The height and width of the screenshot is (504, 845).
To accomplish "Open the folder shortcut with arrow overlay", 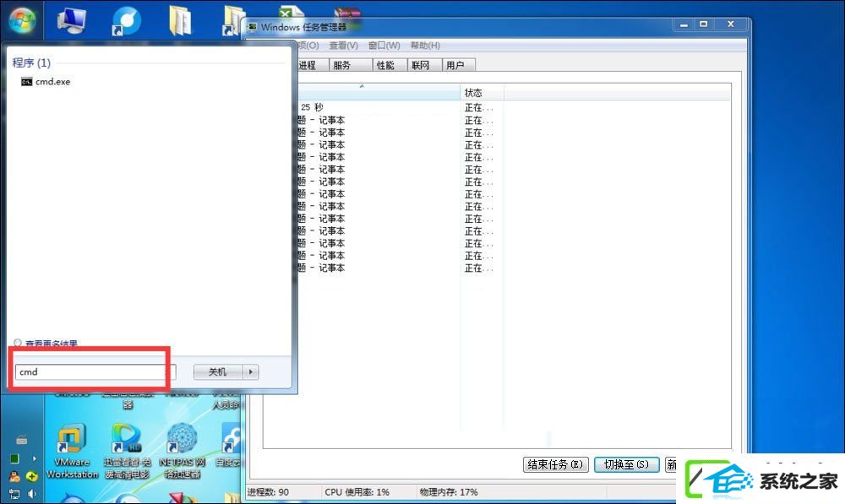I will coord(233,20).
